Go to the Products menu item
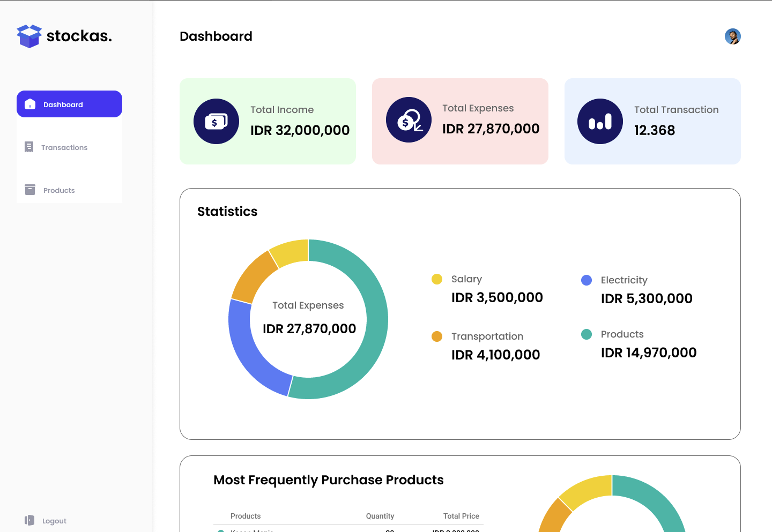772x532 pixels. [59, 190]
